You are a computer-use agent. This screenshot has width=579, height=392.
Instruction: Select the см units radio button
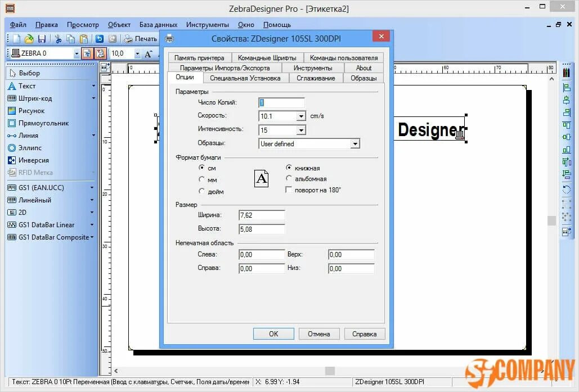[201, 168]
